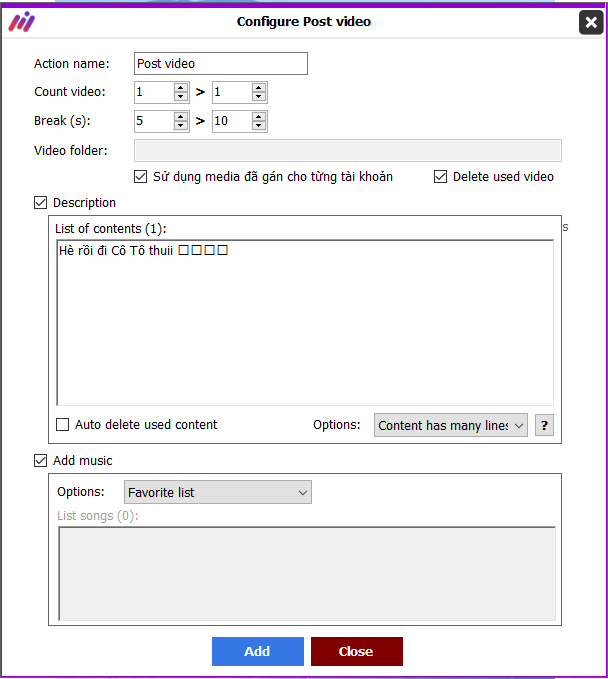Click the Video folder path field
This screenshot has height=679, width=608.
(x=348, y=151)
